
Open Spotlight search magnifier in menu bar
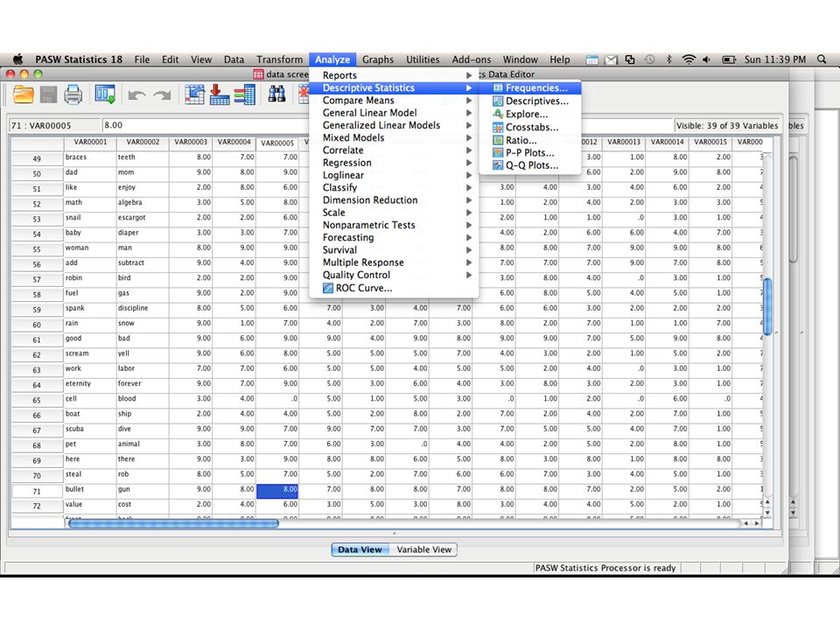[822, 59]
